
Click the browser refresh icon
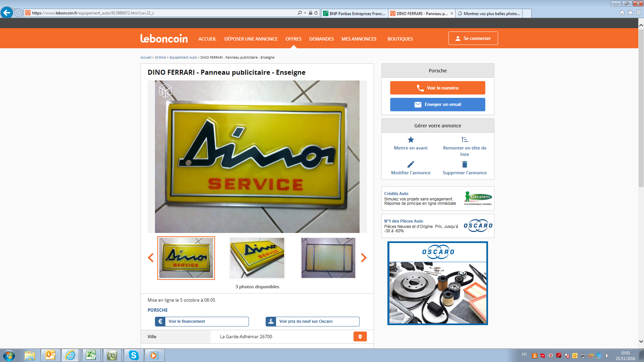[x=316, y=13]
